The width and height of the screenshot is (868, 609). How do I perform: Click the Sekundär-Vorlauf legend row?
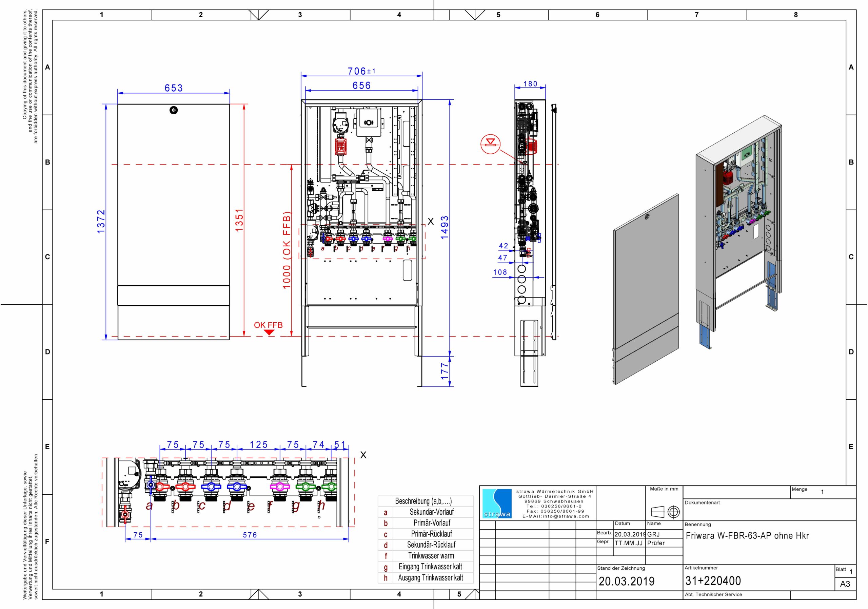click(x=425, y=512)
